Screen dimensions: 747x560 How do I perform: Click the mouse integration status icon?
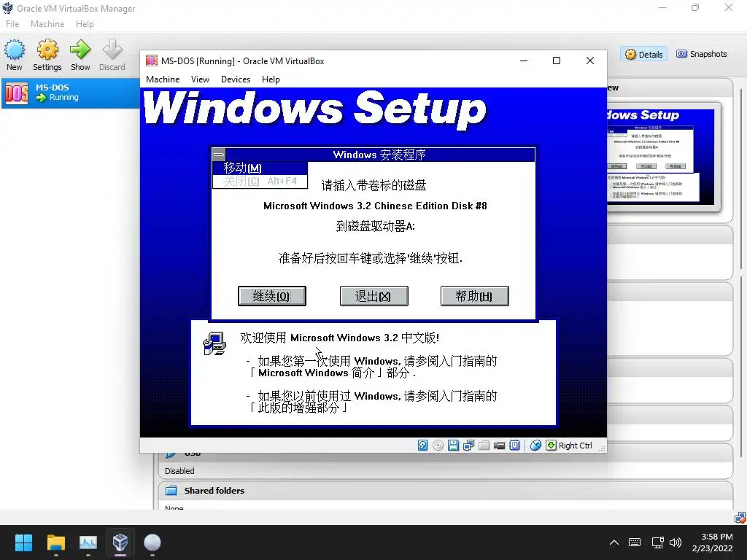click(535, 446)
